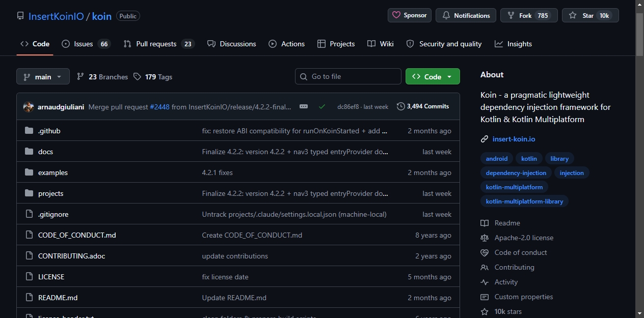Open the Discussions tab
This screenshot has width=644, height=318.
(x=231, y=44)
